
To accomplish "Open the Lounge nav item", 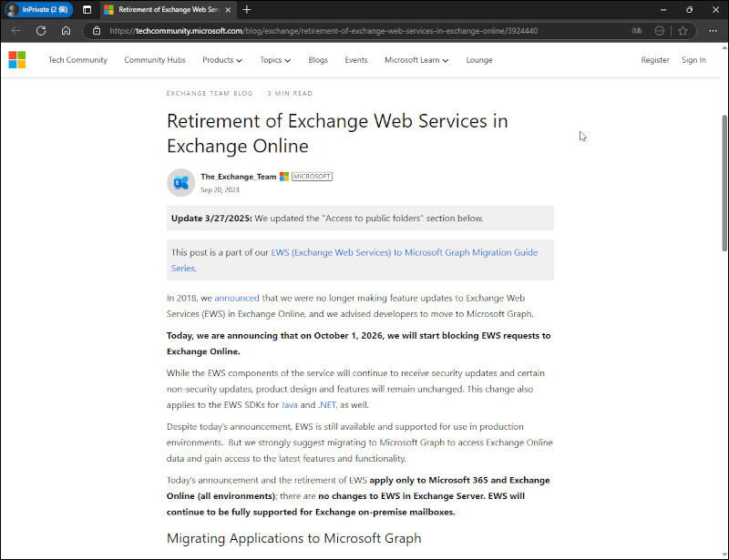I will coord(479,60).
